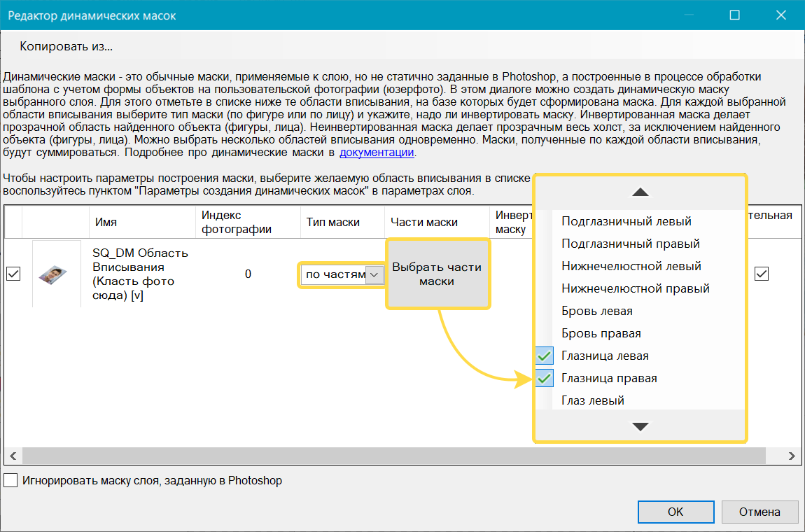Click the scroll up arrow in parts list
This screenshot has width=805, height=532.
pos(640,192)
